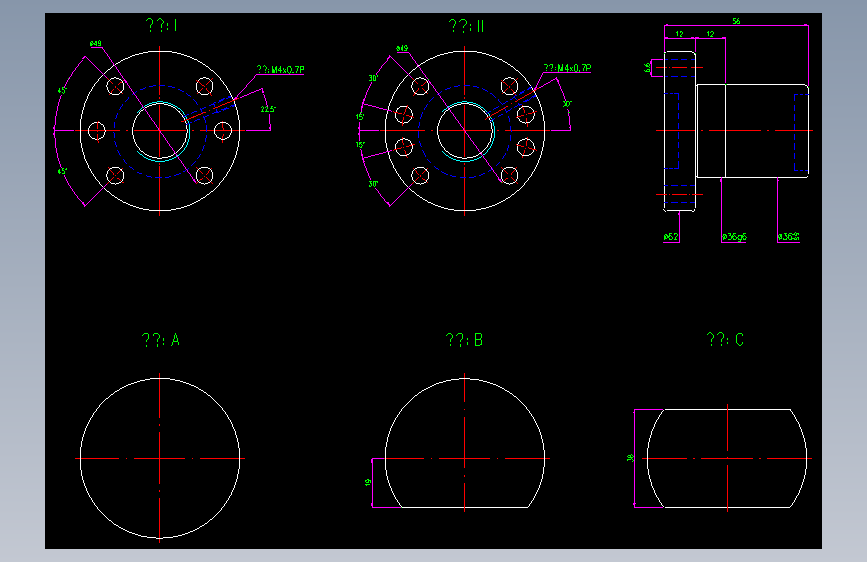Screen dimensions: 867x562
Task: Select the '38' dimension in view C
Action: coord(630,458)
